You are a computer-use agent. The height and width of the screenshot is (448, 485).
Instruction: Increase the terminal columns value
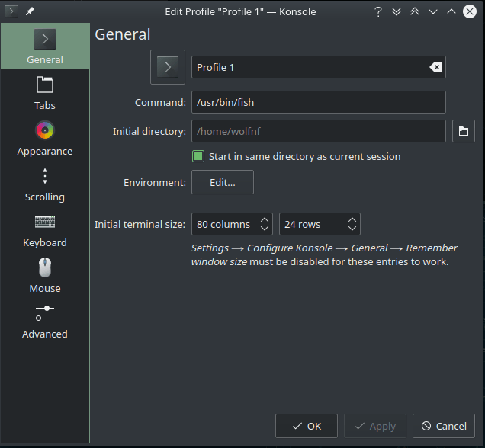tap(265, 220)
